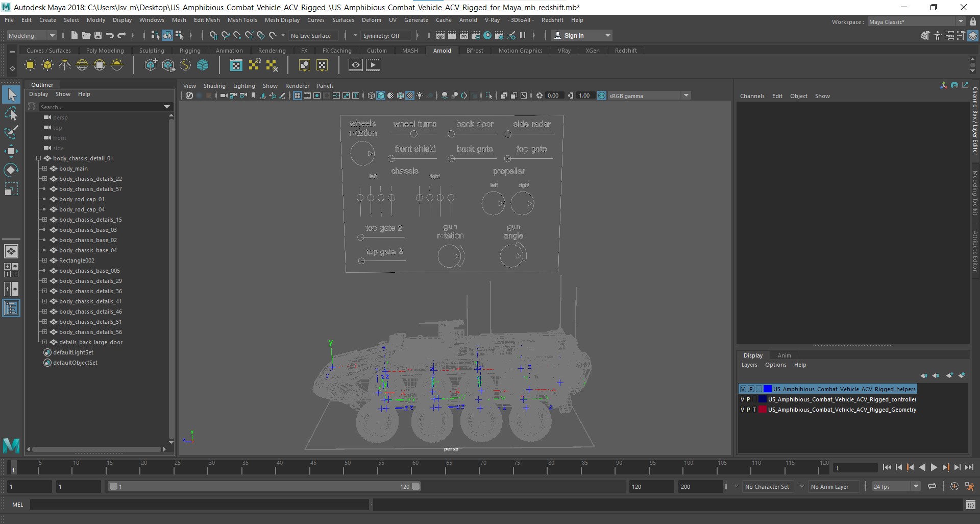The image size is (980, 524).
Task: Click the Arnold Volume teal cube icon
Action: (x=203, y=65)
